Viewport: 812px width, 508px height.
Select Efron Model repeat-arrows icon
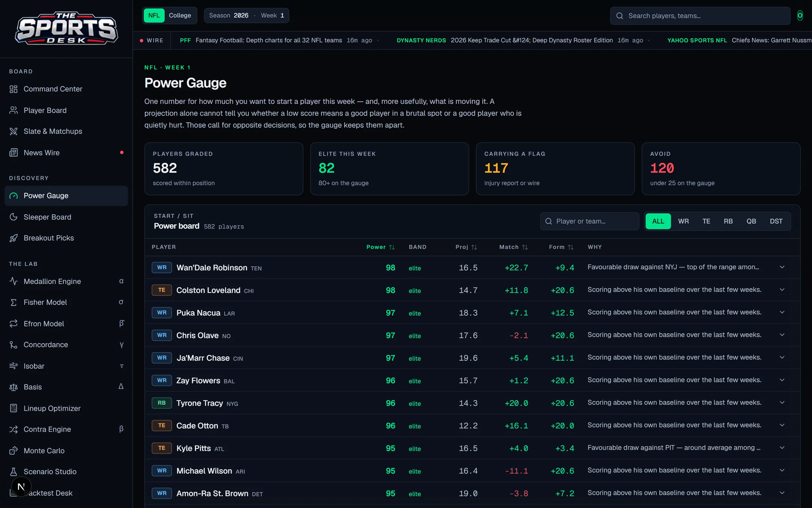point(14,324)
